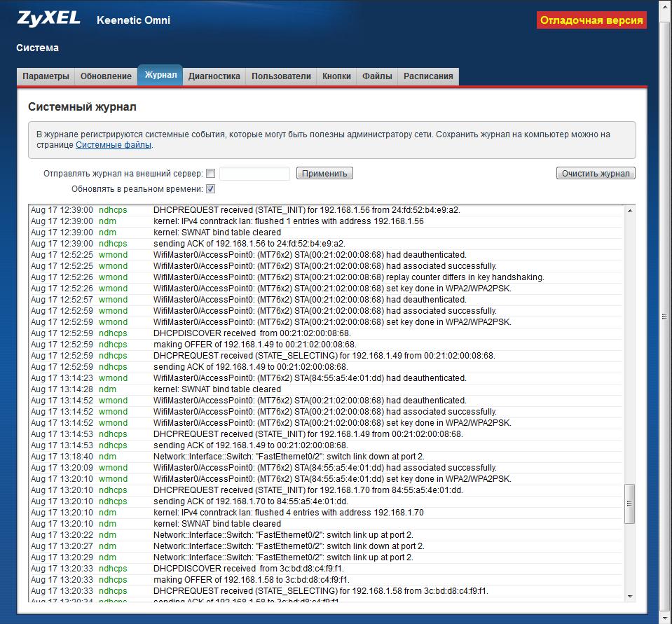672x624 pixels.
Task: Follow the Системные файлы link
Action: point(114,145)
